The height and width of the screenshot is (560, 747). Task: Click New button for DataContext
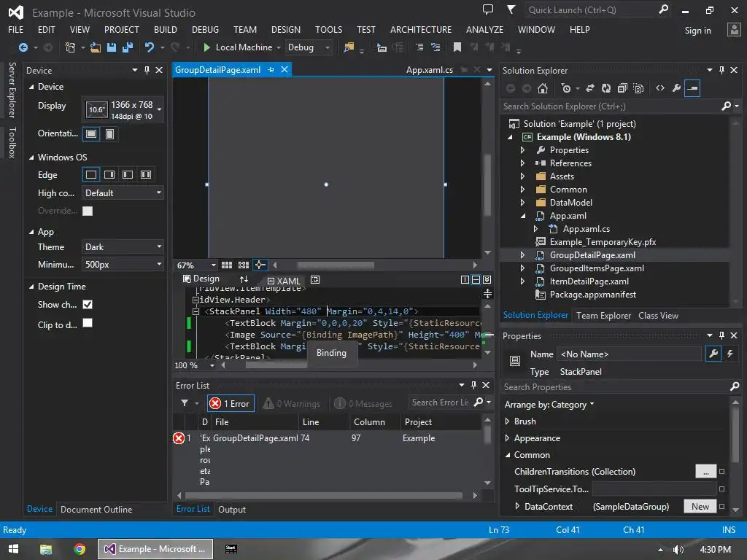coord(700,507)
